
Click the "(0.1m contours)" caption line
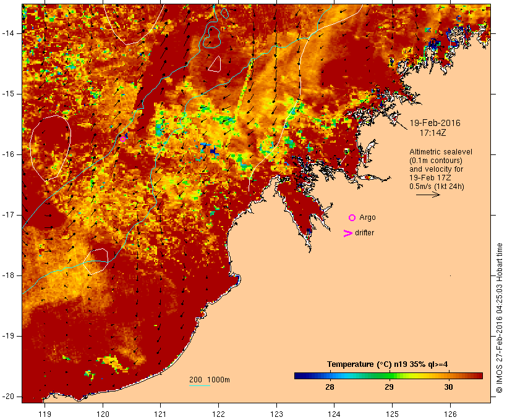(x=436, y=161)
